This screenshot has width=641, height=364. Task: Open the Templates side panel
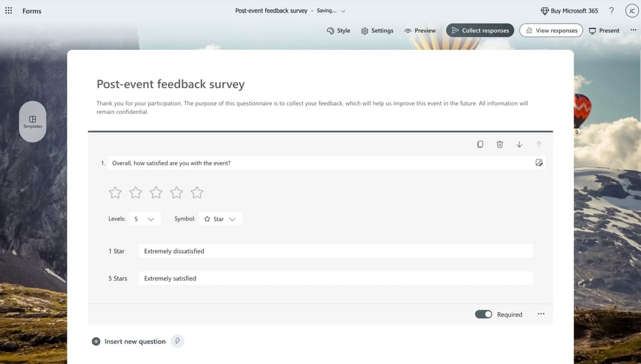pyautogui.click(x=33, y=121)
